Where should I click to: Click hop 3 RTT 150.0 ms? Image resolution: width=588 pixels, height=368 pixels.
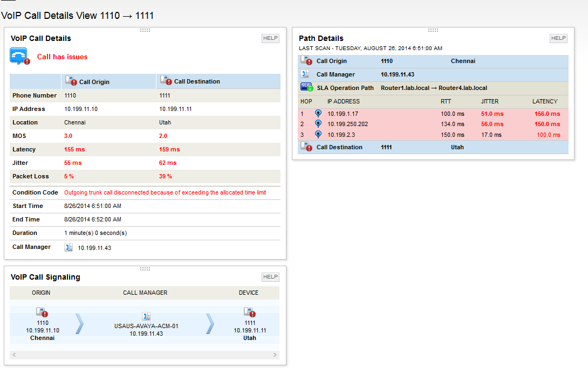(453, 135)
